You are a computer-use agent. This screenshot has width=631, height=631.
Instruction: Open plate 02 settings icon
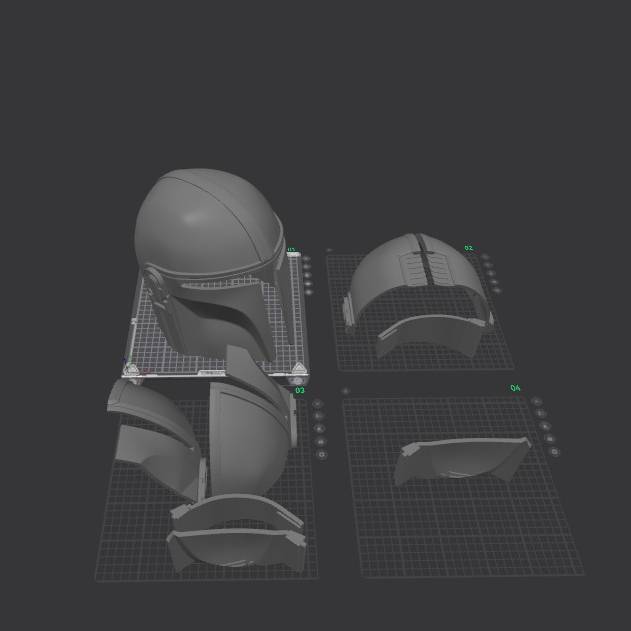click(x=497, y=291)
